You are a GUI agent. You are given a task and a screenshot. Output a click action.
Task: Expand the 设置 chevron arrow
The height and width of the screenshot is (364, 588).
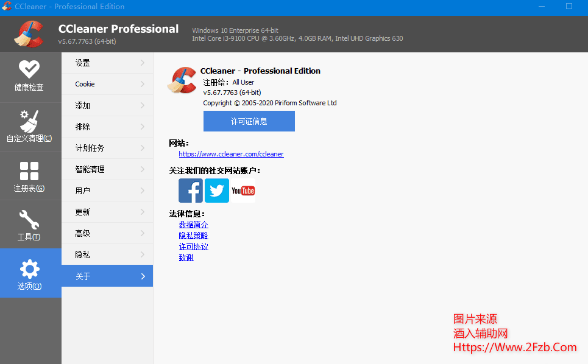click(x=142, y=63)
